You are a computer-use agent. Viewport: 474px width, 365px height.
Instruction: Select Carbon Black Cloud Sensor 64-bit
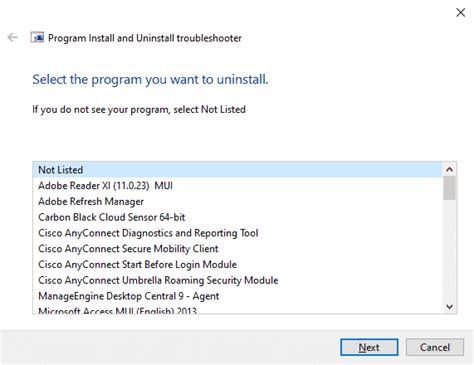tap(237, 217)
